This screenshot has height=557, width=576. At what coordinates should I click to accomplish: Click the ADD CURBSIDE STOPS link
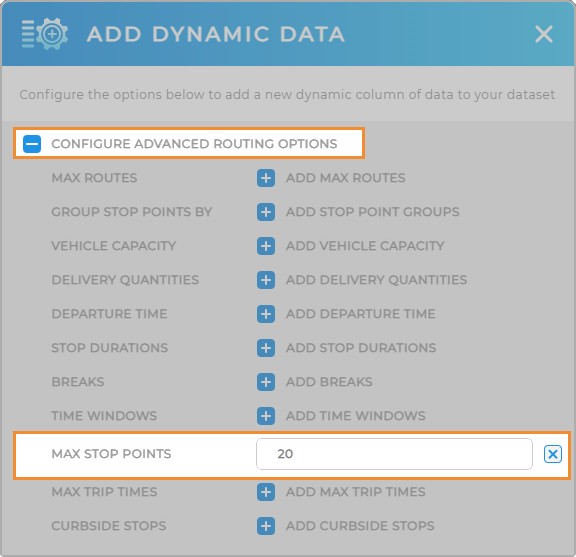360,526
